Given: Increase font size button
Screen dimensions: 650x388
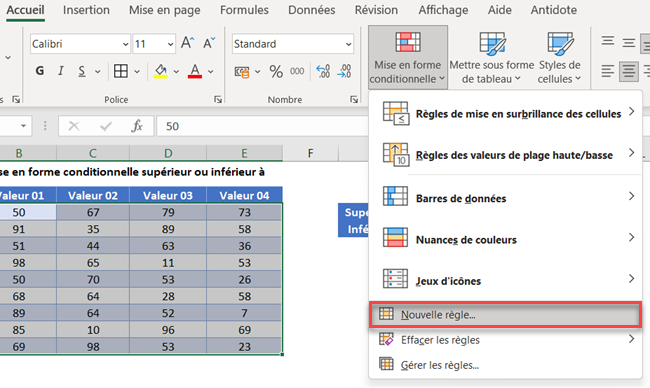Looking at the screenshot, I should 187,43.
